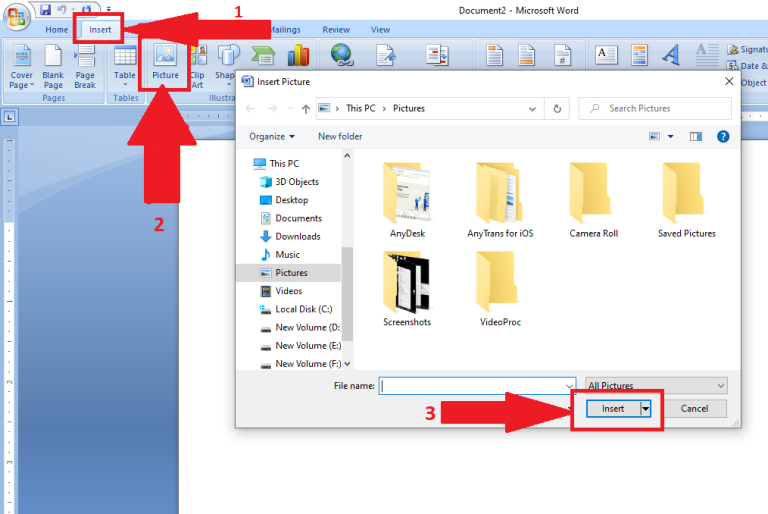The image size is (768, 514).
Task: Click the change view icon
Action: point(654,136)
